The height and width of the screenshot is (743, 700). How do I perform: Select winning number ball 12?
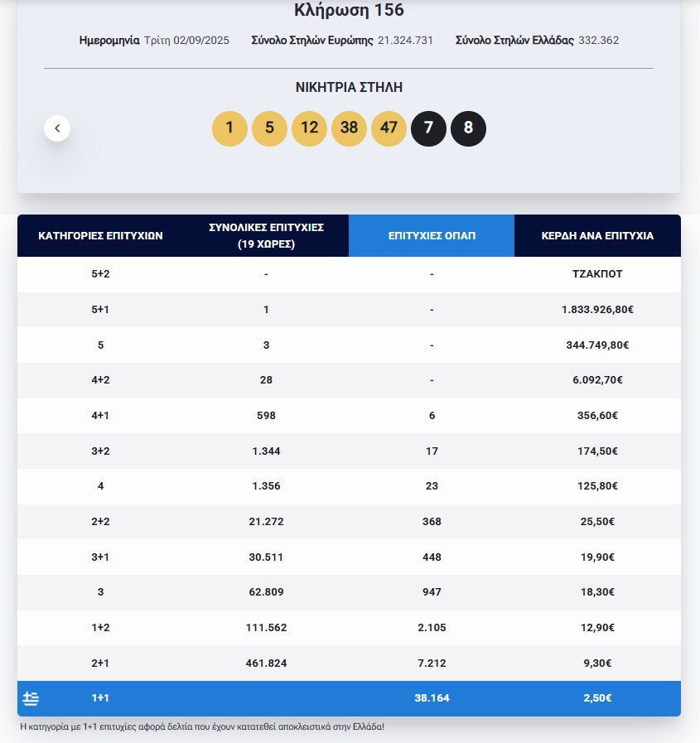coord(309,128)
